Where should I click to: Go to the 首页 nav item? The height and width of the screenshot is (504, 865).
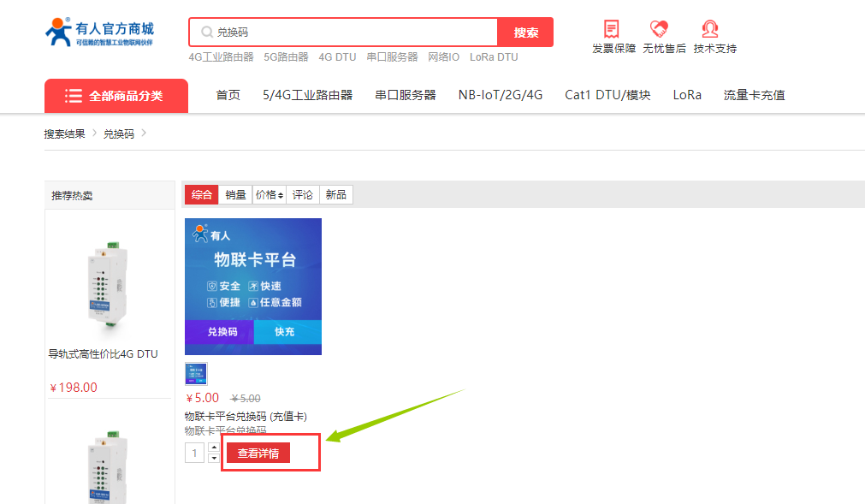[228, 95]
